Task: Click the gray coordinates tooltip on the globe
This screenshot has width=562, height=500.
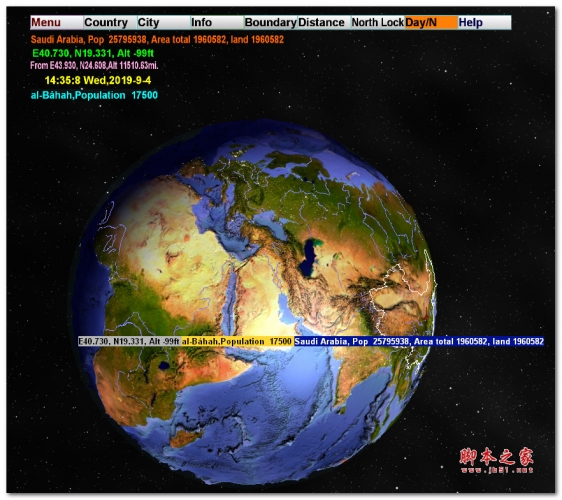Action: [129, 341]
